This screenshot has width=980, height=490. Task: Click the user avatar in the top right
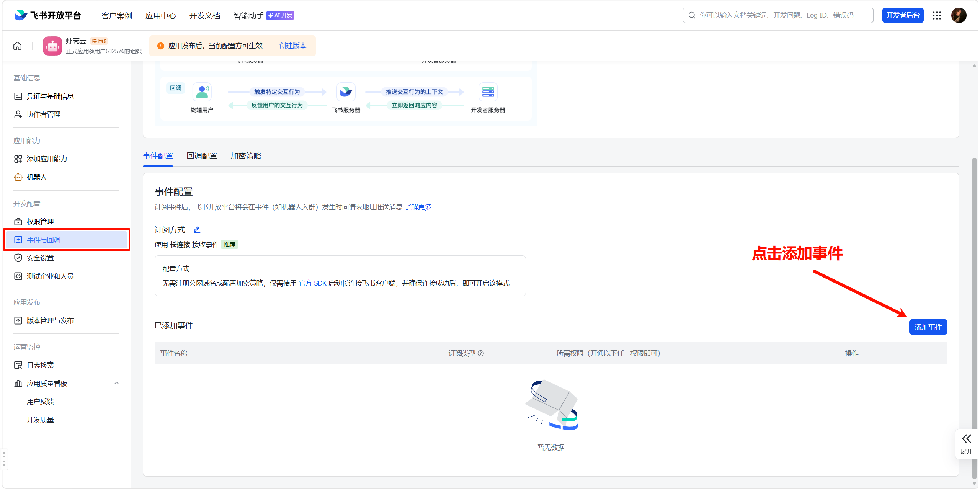(959, 15)
